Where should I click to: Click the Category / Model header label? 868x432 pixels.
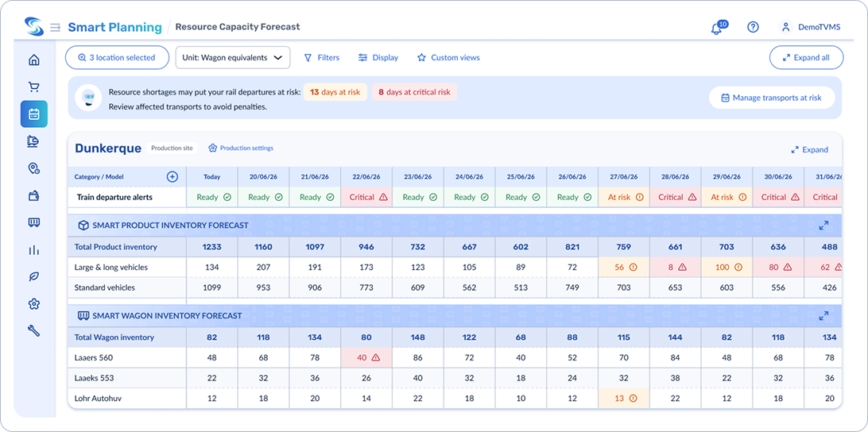tap(99, 177)
